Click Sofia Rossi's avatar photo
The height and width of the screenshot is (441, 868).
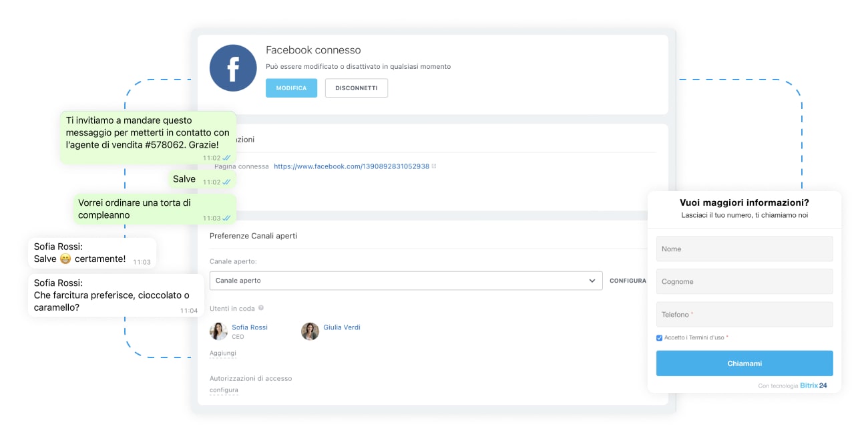click(218, 331)
